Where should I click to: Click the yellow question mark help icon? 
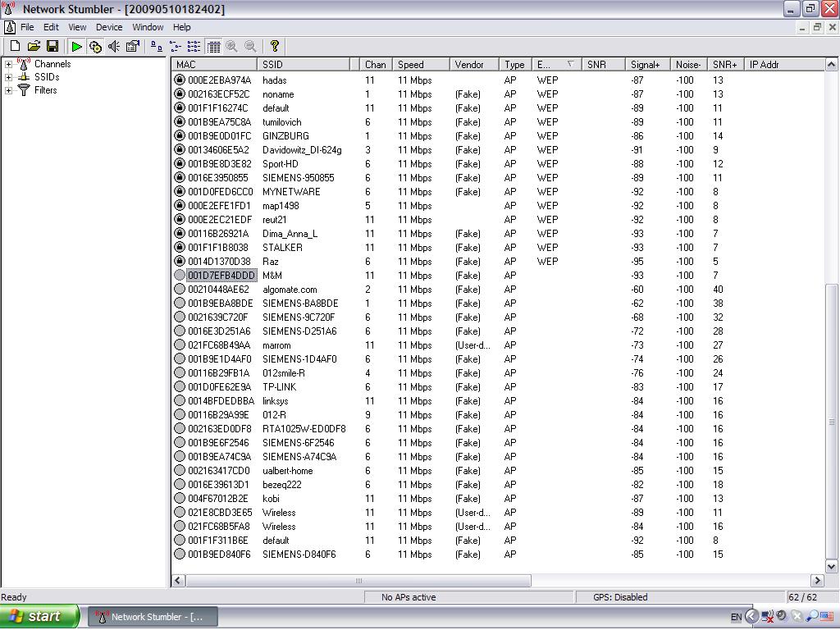[x=274, y=47]
